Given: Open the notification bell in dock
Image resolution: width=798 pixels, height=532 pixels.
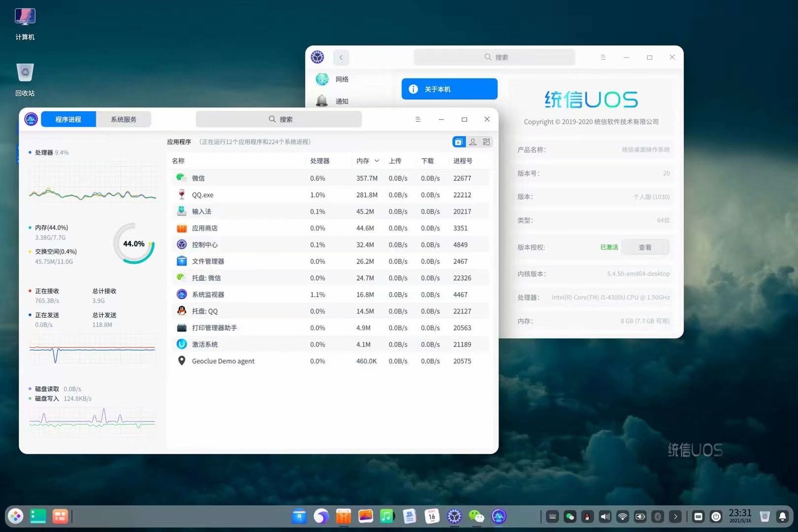Looking at the screenshot, I should [x=782, y=516].
